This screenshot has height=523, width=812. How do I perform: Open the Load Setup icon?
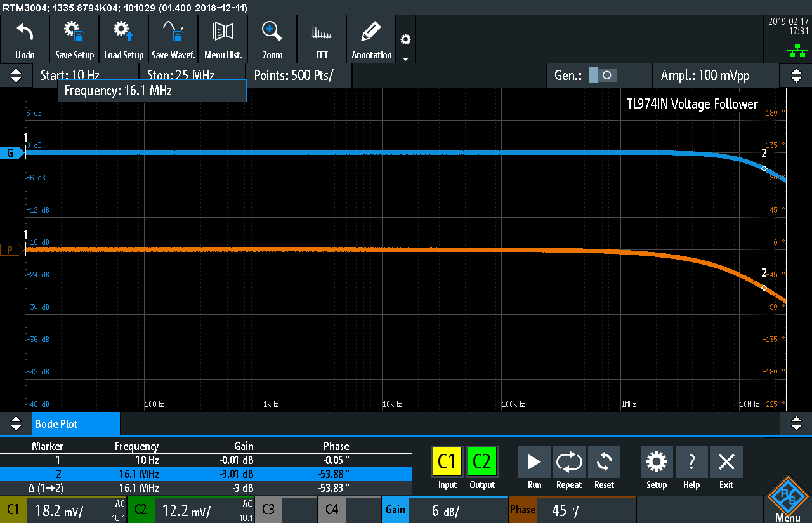pyautogui.click(x=124, y=39)
